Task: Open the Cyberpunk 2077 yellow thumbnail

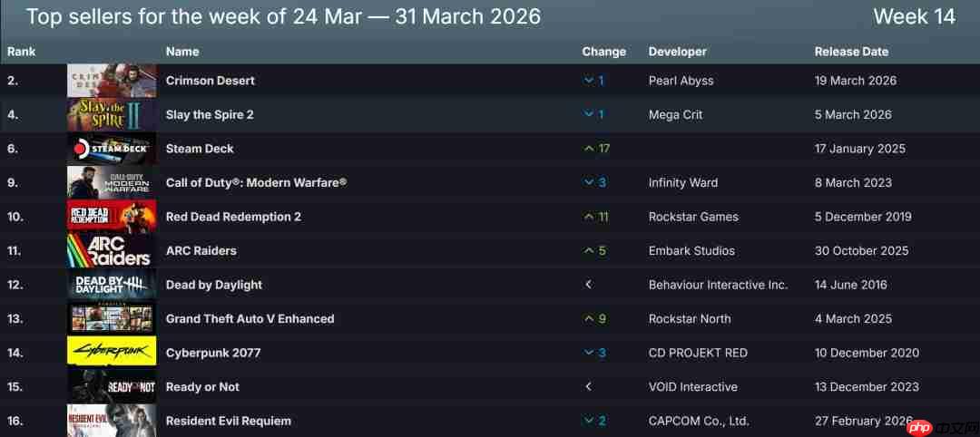Action: point(112,353)
